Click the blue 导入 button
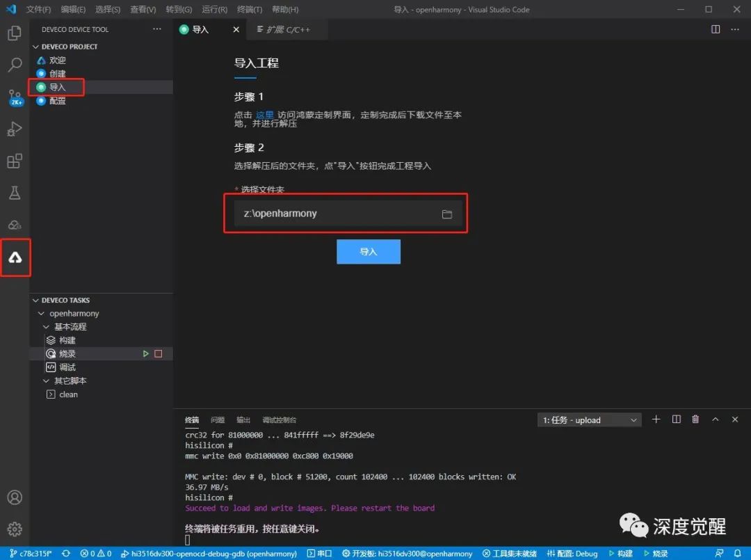This screenshot has width=751, height=560. 369,252
